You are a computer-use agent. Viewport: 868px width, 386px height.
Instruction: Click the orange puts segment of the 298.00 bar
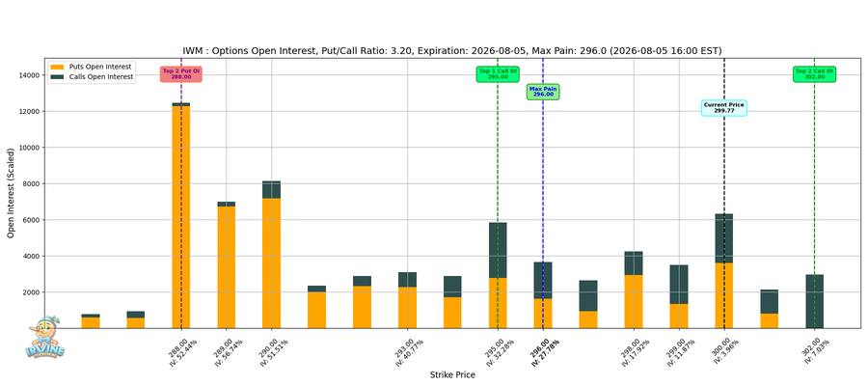click(x=634, y=302)
